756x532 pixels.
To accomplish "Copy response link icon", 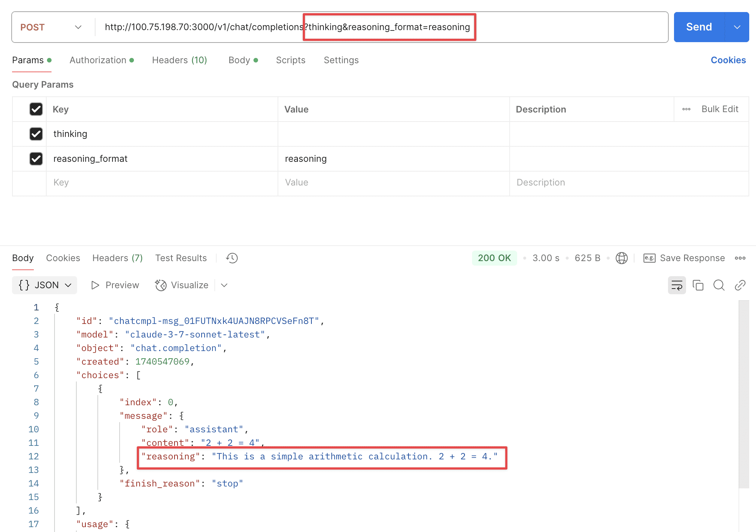I will pos(740,285).
